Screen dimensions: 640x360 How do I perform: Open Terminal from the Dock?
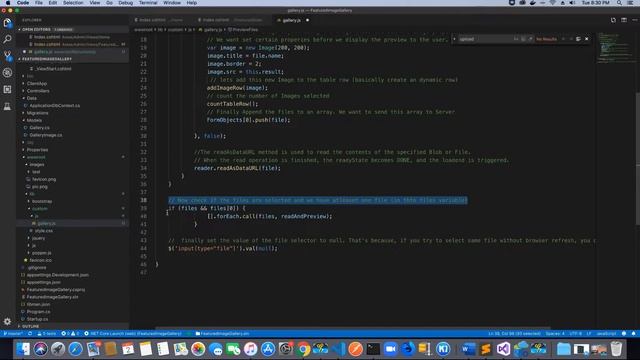coord(373,349)
